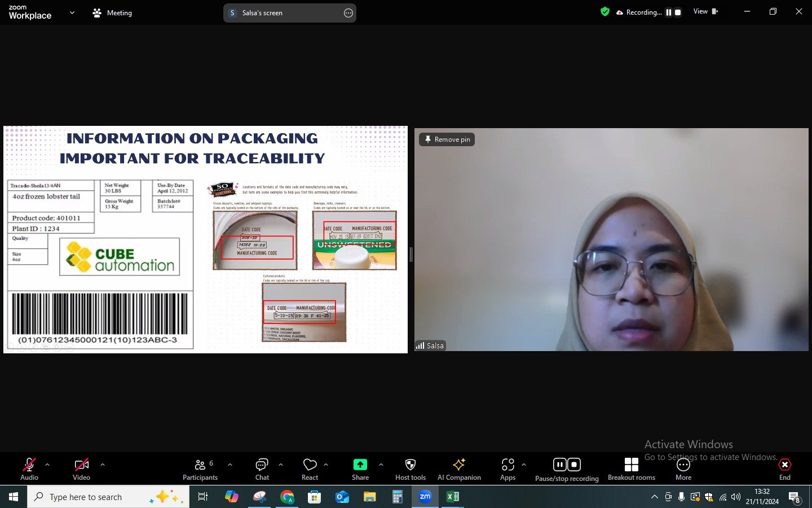The image size is (812, 508).
Task: Open the Participants panel
Action: pos(200,469)
